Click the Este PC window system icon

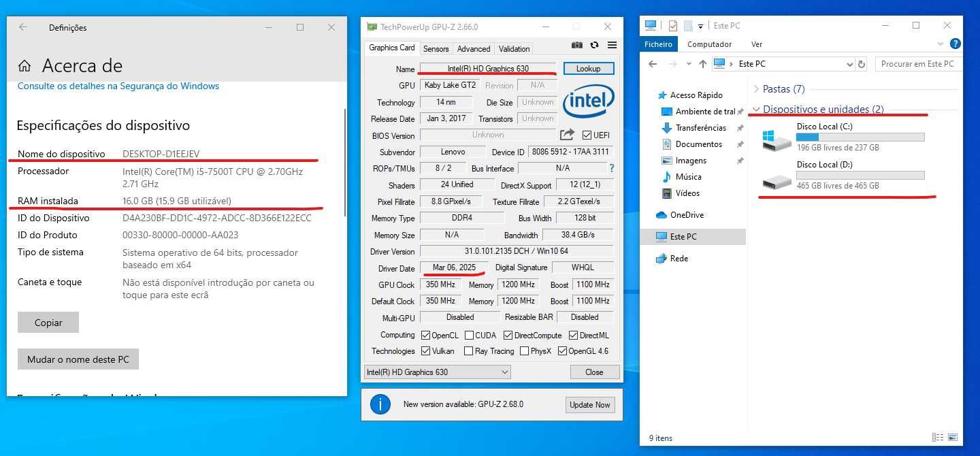pyautogui.click(x=651, y=25)
